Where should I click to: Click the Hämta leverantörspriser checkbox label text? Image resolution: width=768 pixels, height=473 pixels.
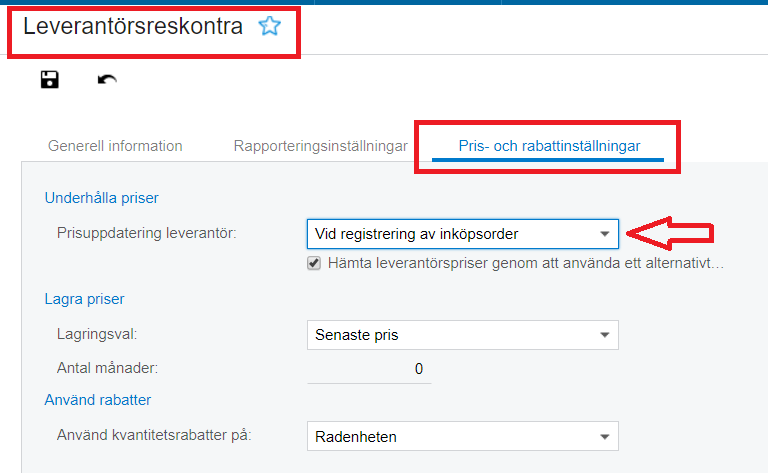(525, 263)
